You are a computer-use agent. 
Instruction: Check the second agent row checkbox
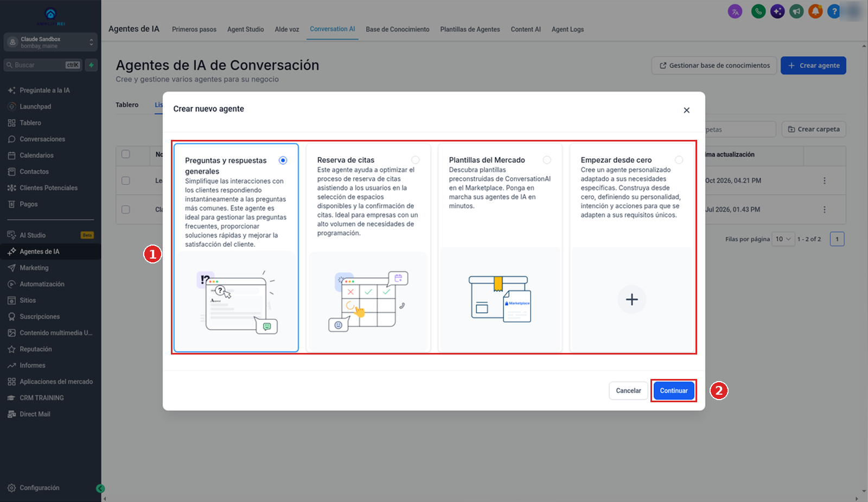click(126, 209)
